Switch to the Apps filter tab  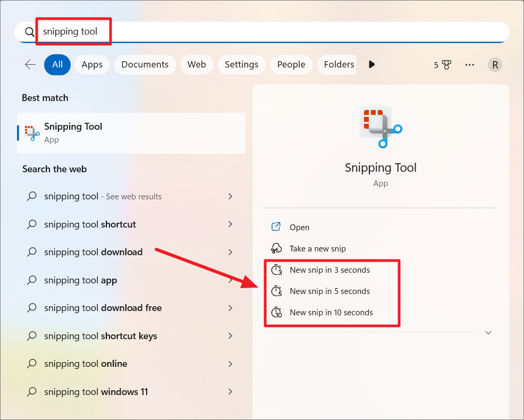pyautogui.click(x=91, y=64)
